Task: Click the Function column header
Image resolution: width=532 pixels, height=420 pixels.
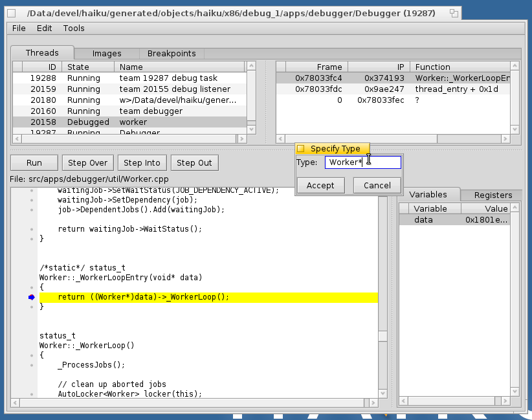Action: click(460, 67)
